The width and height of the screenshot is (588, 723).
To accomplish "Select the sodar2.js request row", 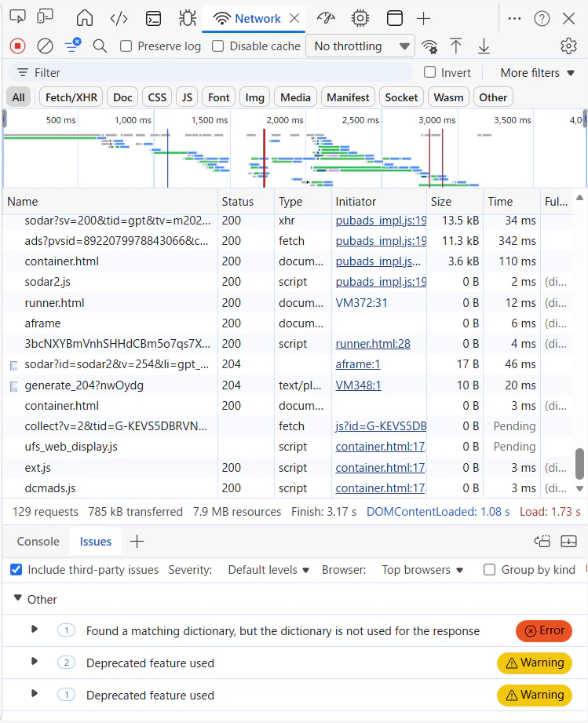I will (288, 282).
